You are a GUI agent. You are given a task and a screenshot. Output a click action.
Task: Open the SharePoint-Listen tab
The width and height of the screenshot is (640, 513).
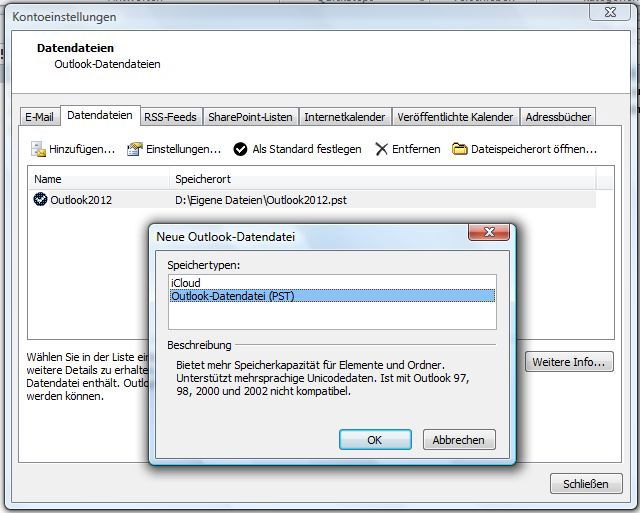250,117
